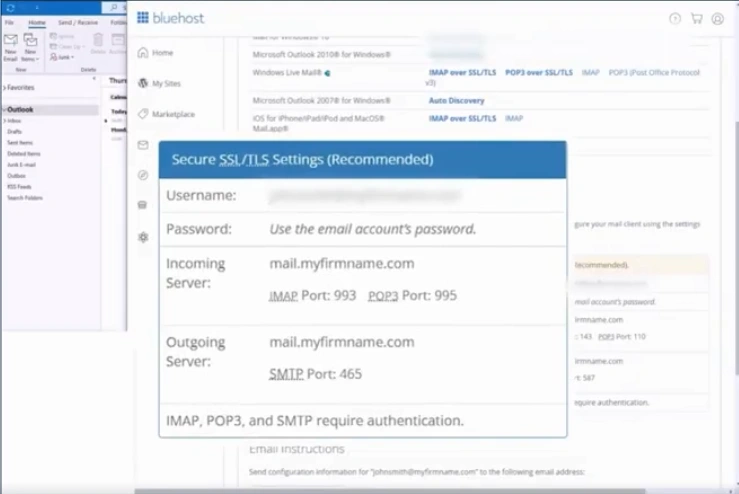Click the New Email icon in Outlook
The image size is (739, 494).
pos(11,44)
